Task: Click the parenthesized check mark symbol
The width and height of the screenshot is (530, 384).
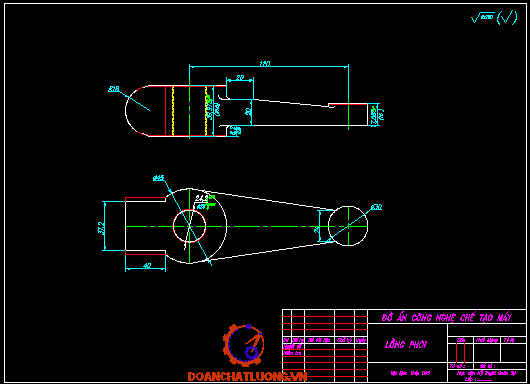Action: click(x=507, y=18)
